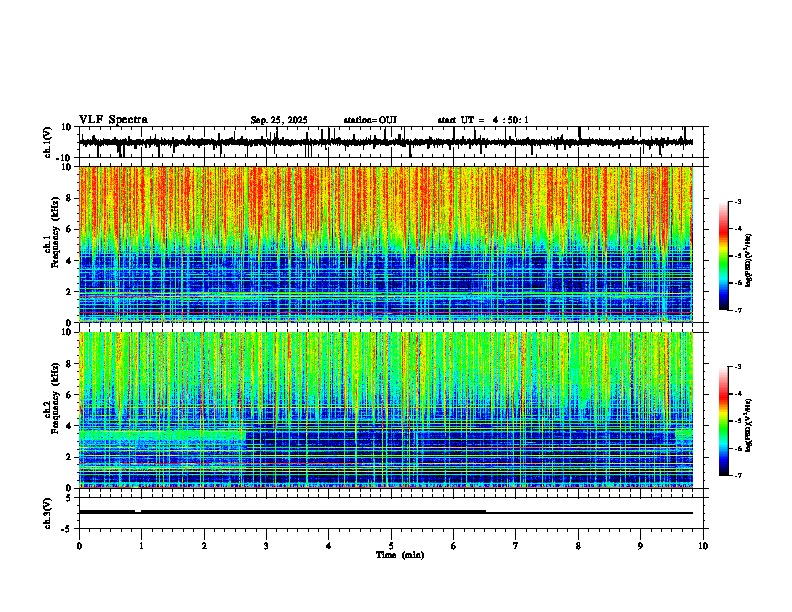The image size is (792, 612).
Task: Click the "4" tick on the Time axis
Action: (x=329, y=546)
